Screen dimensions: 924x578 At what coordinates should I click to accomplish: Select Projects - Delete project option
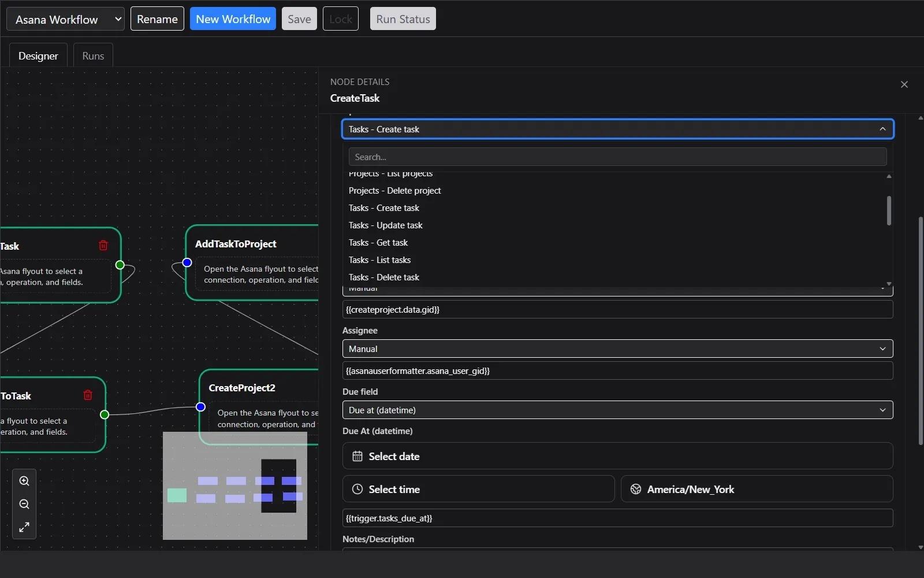394,191
